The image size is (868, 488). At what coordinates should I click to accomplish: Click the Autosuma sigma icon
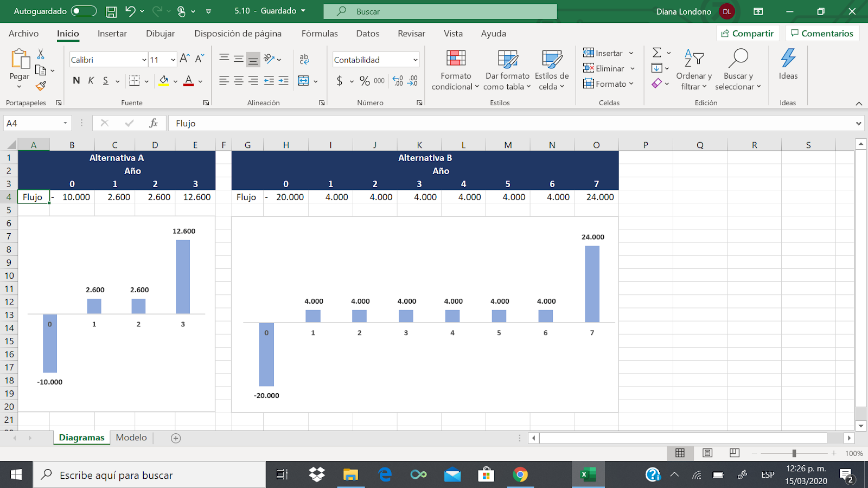pyautogui.click(x=656, y=53)
